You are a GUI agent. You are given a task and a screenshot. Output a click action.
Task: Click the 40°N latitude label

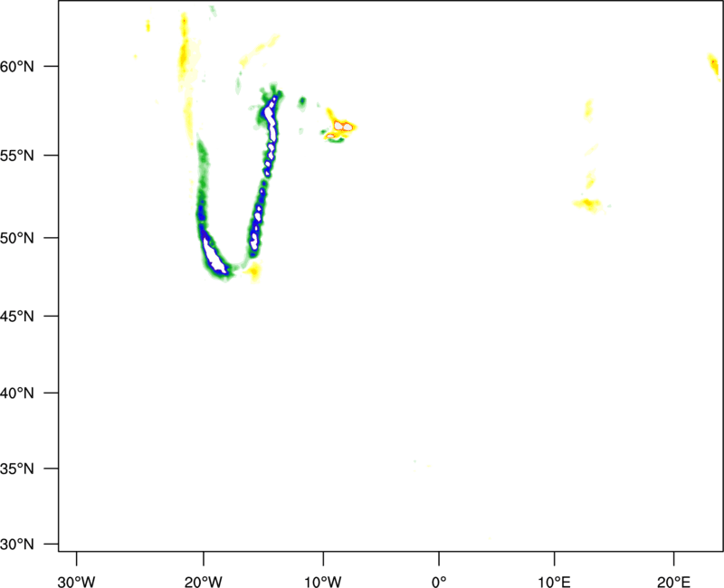17,394
